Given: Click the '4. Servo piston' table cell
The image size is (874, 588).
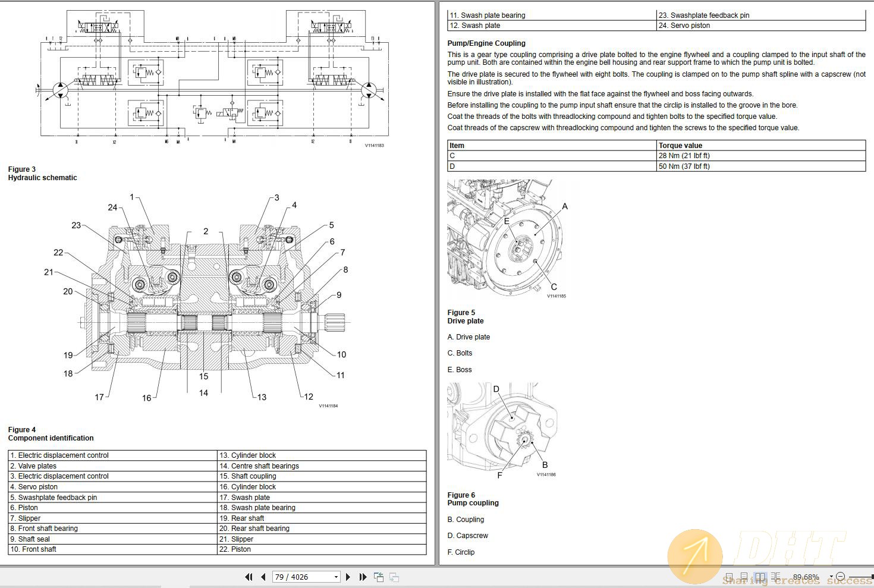Looking at the screenshot, I should click(x=112, y=487).
